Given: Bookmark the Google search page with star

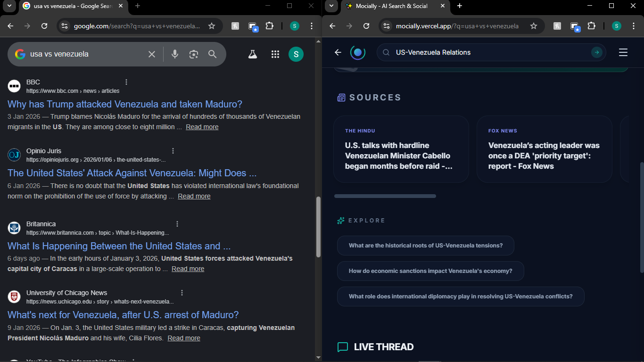Looking at the screenshot, I should 212,26.
